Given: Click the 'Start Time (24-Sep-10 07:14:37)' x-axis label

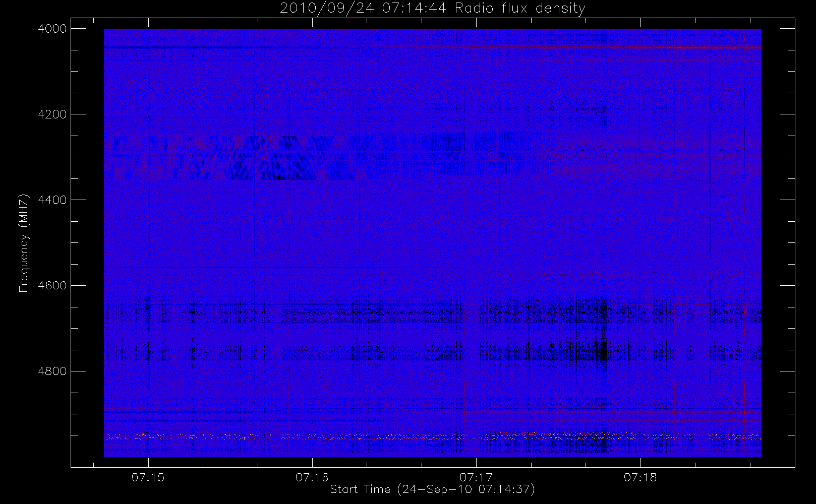Looking at the screenshot, I should (x=432, y=489).
